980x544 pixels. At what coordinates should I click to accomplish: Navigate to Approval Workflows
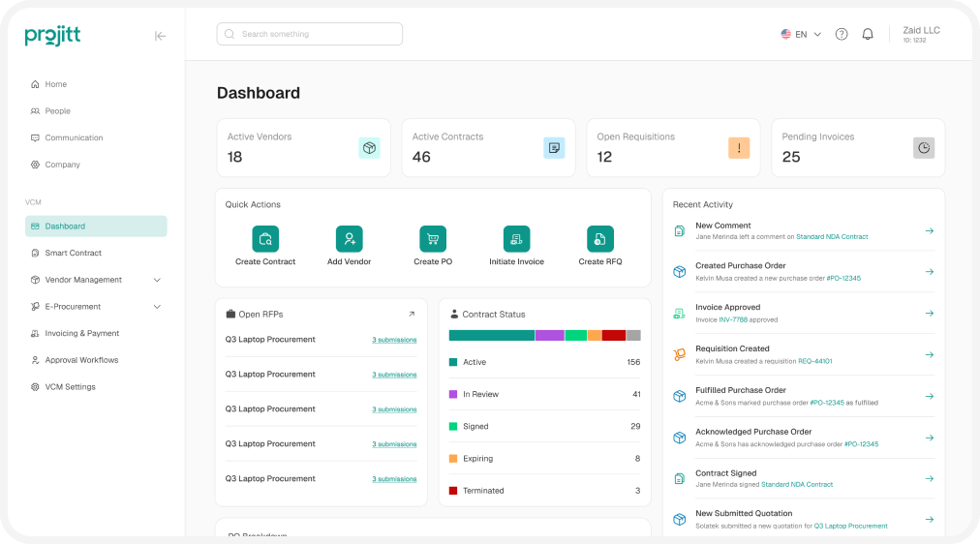pos(81,360)
